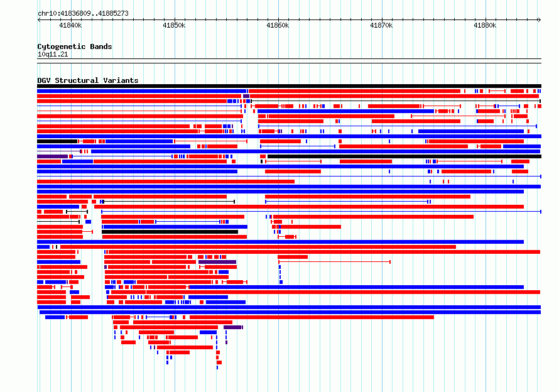Viewport: 559px width, 392px height.
Task: Open the 10q11.21 band label
Action: 53,54
